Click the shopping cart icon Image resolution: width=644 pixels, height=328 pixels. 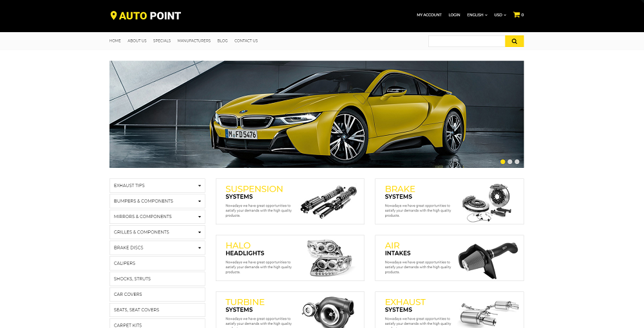point(516,15)
